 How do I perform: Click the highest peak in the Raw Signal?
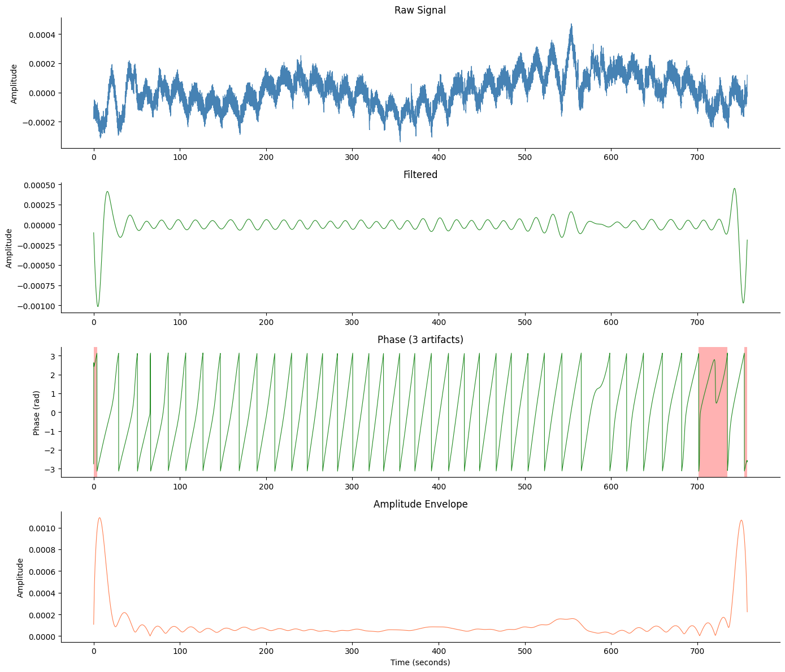click(x=571, y=25)
